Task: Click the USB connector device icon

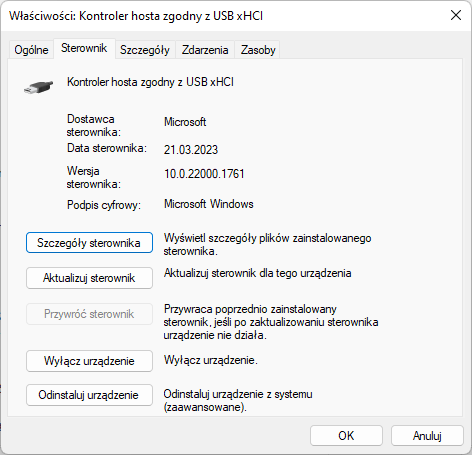Action: [x=38, y=87]
